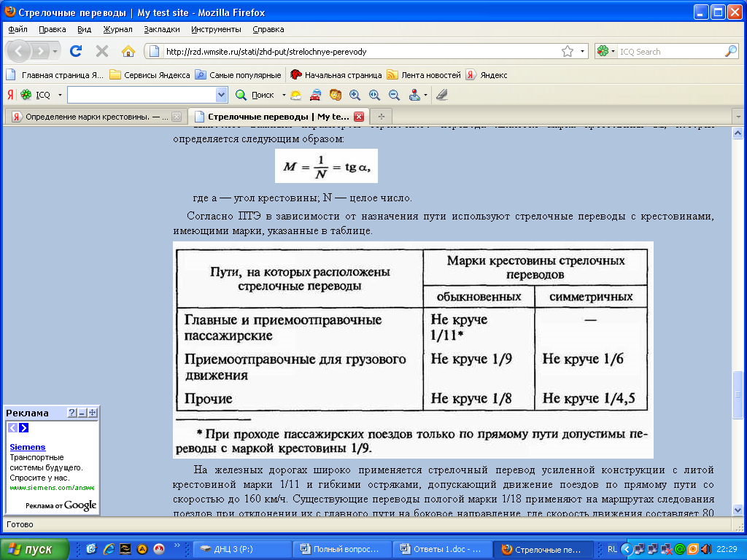Open Самые популярные bookmark
The width and height of the screenshot is (747, 560).
point(239,75)
